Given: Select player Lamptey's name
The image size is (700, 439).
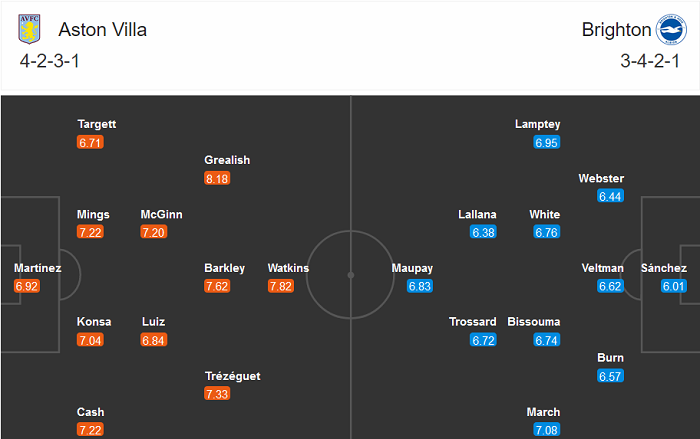Looking at the screenshot, I should [x=537, y=124].
